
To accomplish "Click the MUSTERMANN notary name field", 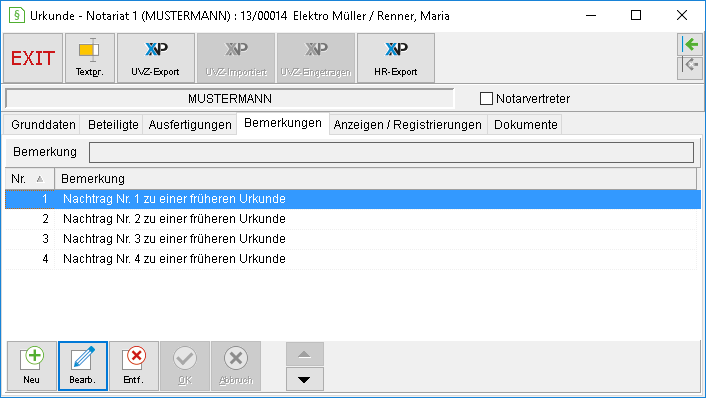I will pos(230,99).
